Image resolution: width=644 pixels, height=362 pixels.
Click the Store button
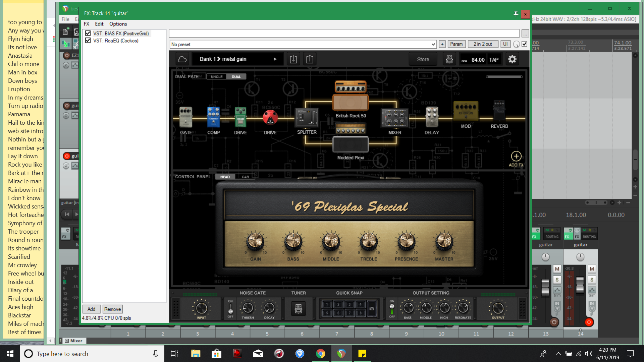point(423,59)
